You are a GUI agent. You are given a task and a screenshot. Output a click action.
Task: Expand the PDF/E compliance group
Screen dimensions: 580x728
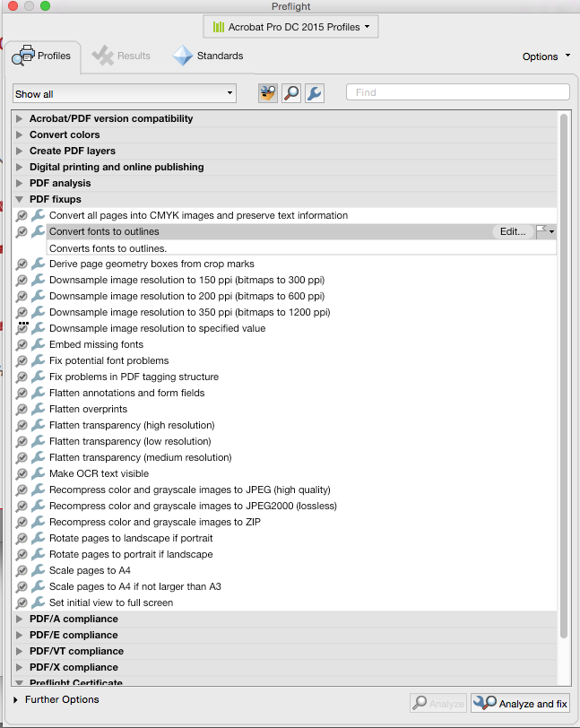19,635
